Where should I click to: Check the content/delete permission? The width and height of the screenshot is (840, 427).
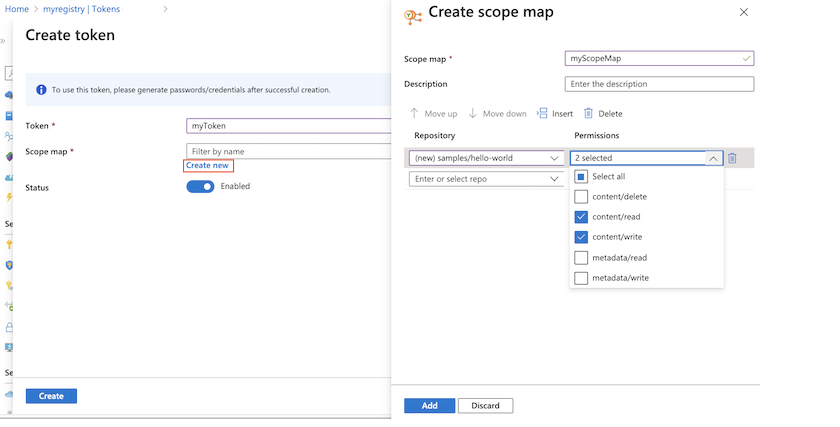point(581,197)
